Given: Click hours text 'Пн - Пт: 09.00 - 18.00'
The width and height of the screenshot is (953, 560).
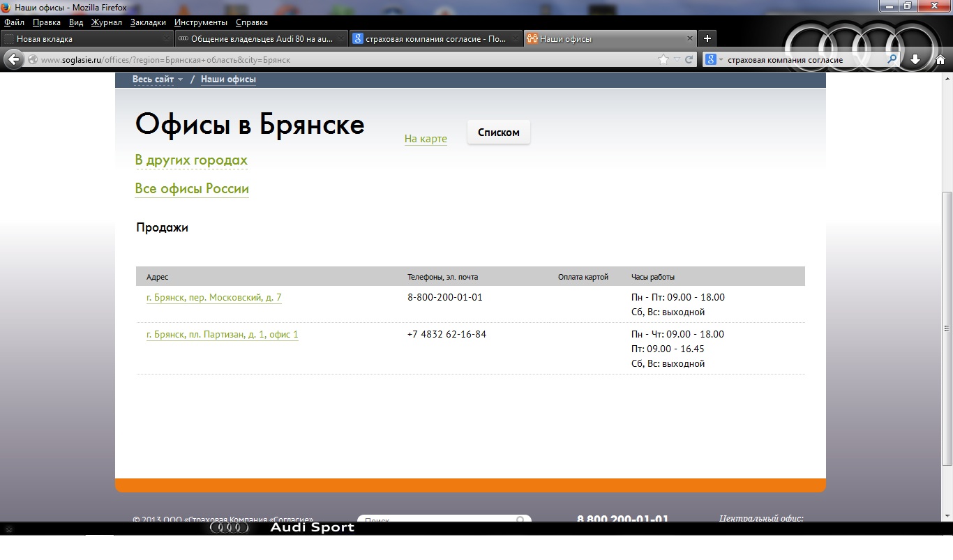Looking at the screenshot, I should (678, 297).
